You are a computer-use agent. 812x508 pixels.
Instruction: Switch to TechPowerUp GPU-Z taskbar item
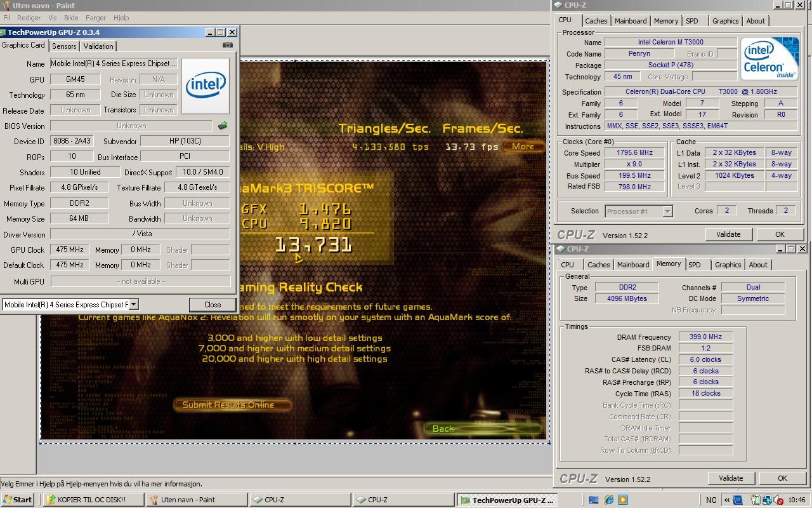[x=508, y=500]
